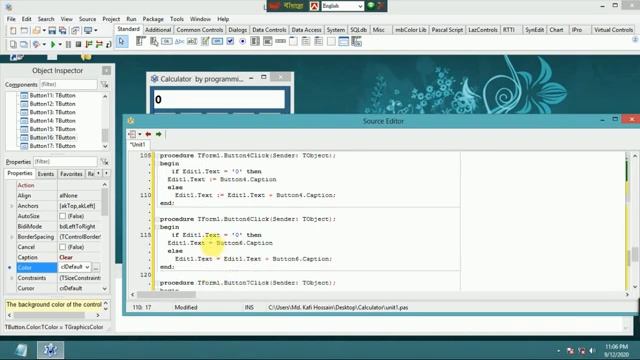This screenshot has height=360, width=640.
Task: Switch to the Additional palette tab
Action: coord(158,30)
